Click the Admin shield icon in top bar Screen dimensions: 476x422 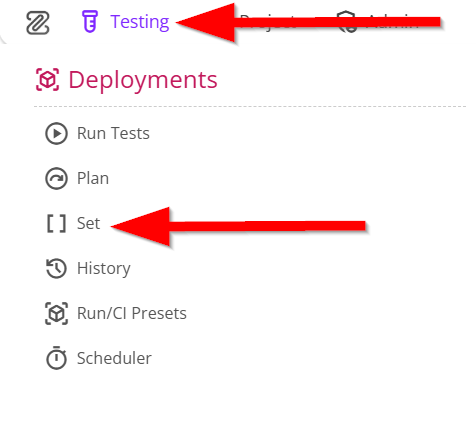point(347,22)
